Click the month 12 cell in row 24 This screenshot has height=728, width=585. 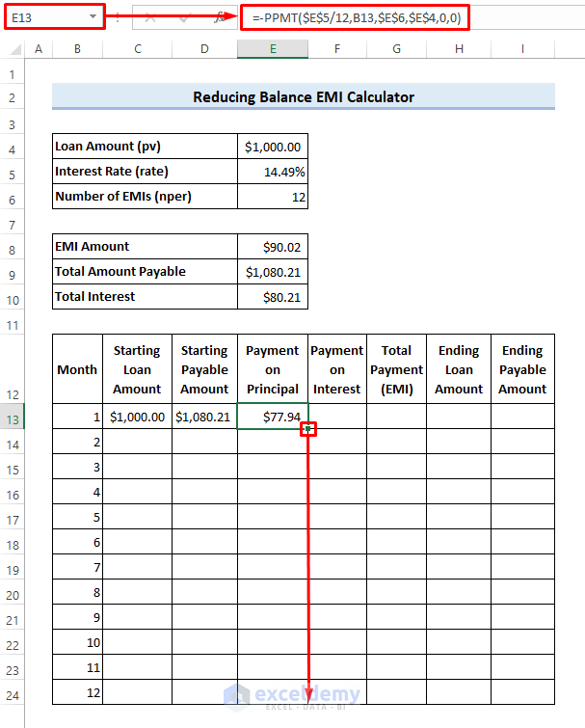[x=77, y=692]
